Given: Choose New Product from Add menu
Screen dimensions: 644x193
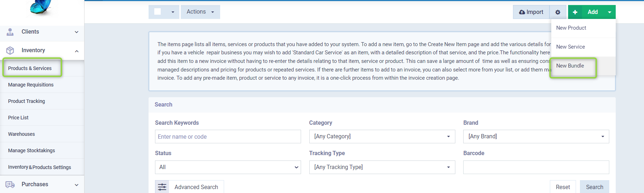Looking at the screenshot, I should pyautogui.click(x=571, y=28).
